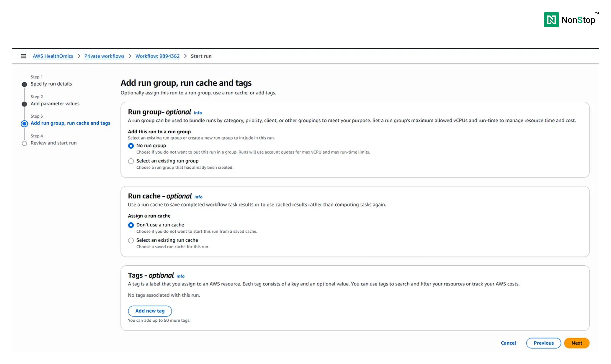Image resolution: width=611 pixels, height=364 pixels.
Task: Select Don't use a run cache
Action: 131,225
